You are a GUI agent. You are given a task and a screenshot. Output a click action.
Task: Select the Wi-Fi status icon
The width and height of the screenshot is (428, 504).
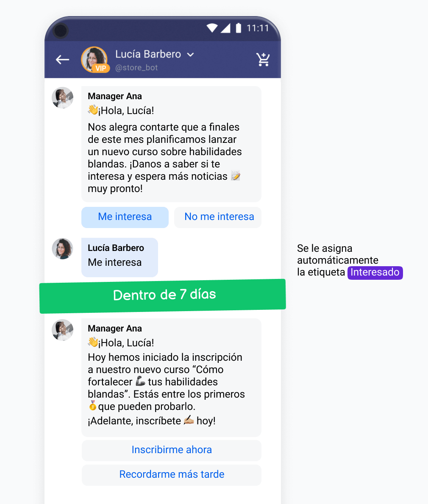[x=212, y=28]
